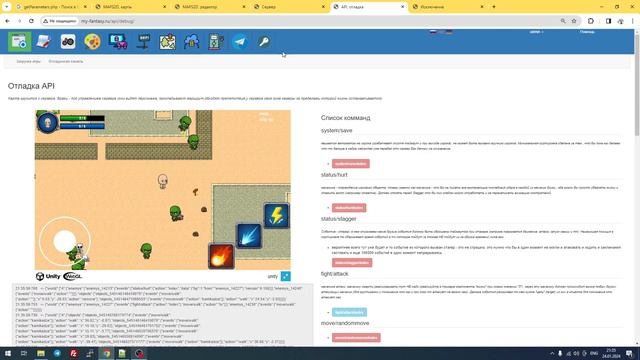
Task: Click the red button under status/hurt
Action: tap(349, 208)
